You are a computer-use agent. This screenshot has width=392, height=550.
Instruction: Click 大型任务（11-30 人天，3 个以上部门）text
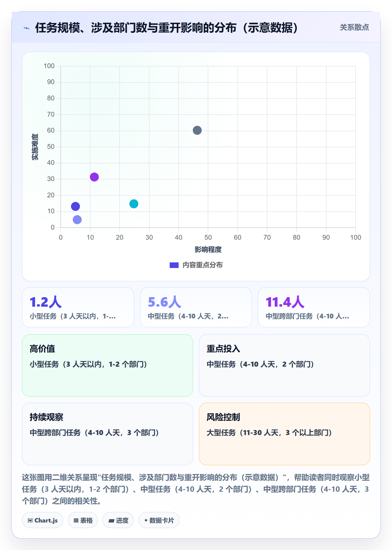[269, 433]
